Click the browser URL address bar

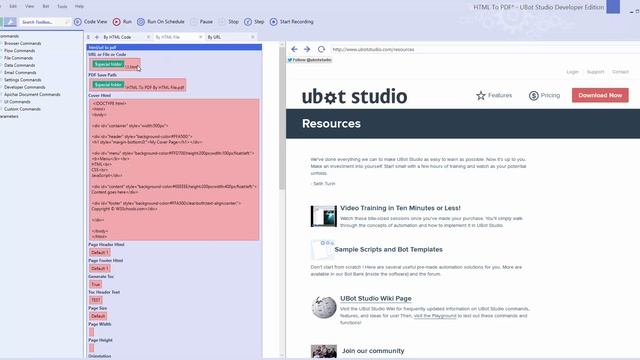point(484,49)
